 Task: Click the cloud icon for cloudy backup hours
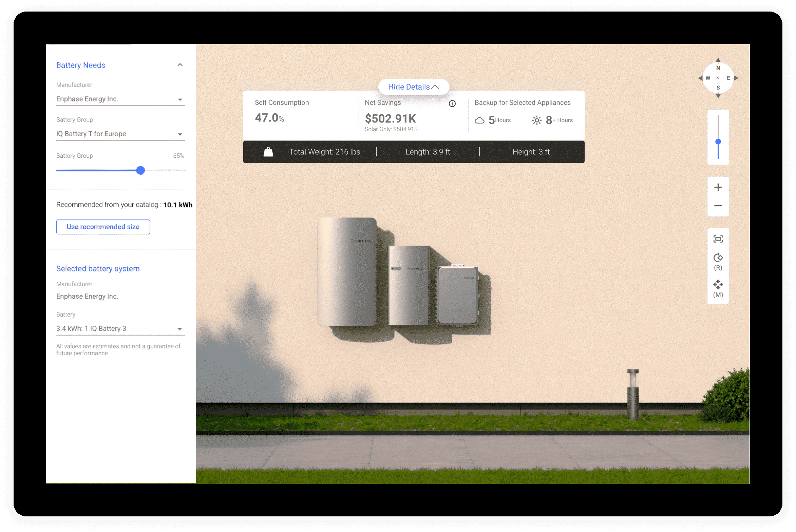(479, 120)
